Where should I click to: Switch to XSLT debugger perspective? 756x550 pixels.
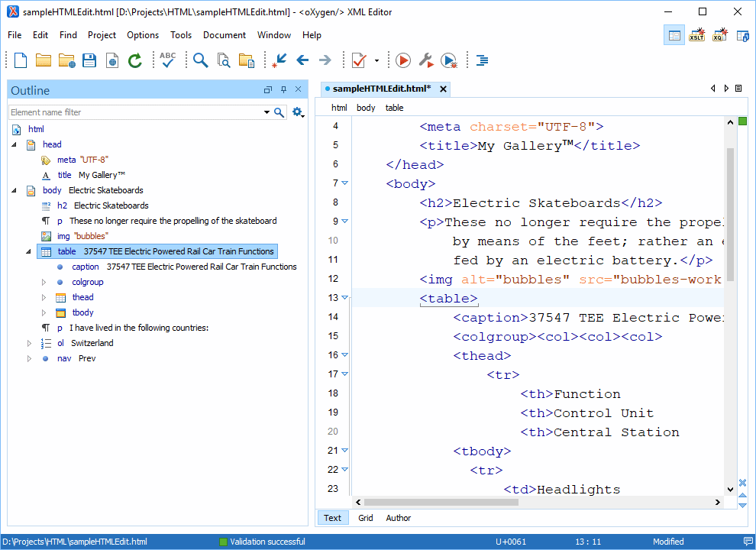coord(696,35)
